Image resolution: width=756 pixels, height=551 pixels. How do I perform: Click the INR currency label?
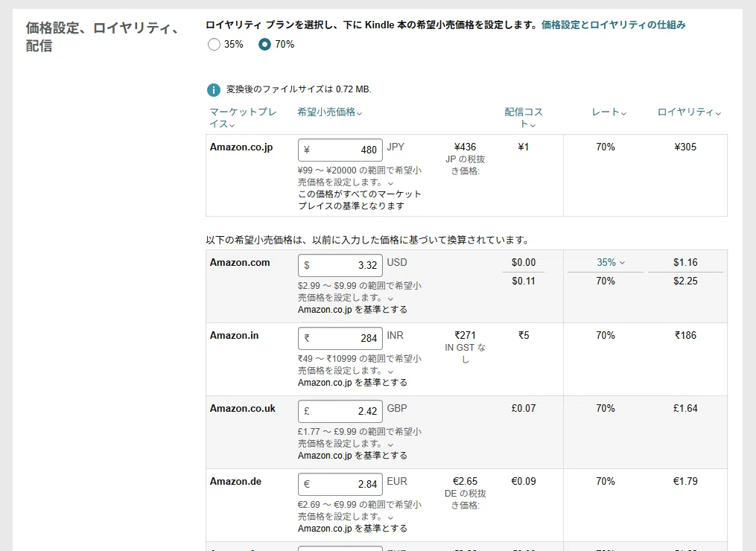[x=395, y=335]
